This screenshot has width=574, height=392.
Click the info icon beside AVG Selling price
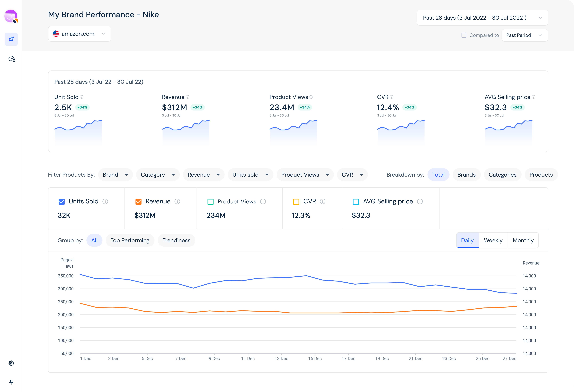(x=534, y=97)
